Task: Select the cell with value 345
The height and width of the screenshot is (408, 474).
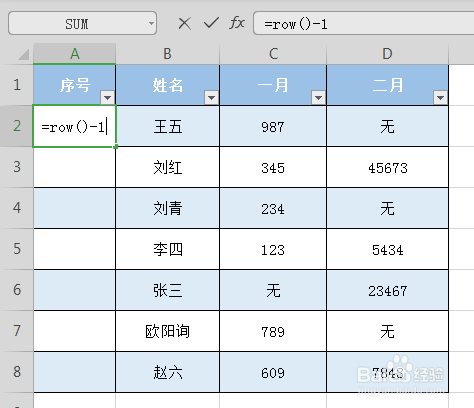Action: (x=273, y=167)
